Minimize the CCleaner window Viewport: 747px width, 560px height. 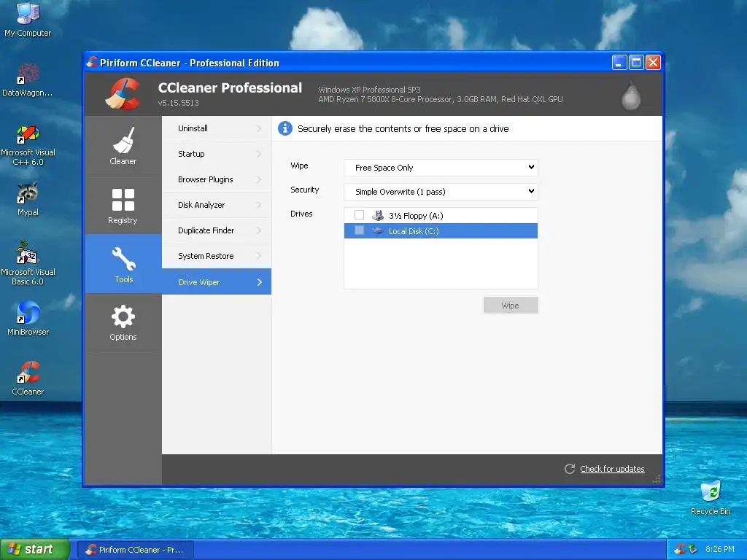[x=619, y=63]
